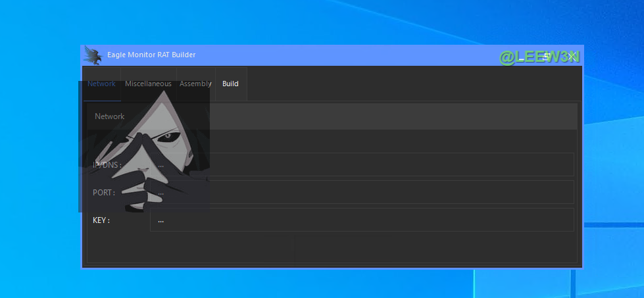Click the PORT label text
This screenshot has width=644, height=298.
click(104, 193)
